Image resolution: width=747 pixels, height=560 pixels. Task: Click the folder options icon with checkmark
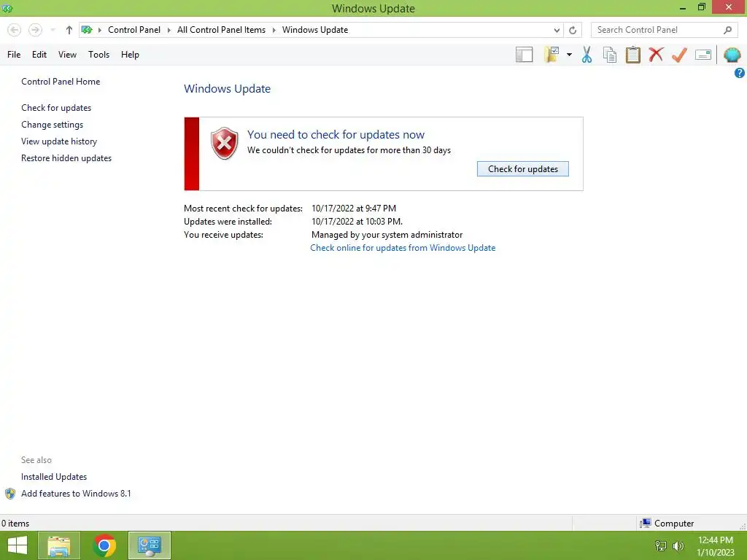(551, 55)
